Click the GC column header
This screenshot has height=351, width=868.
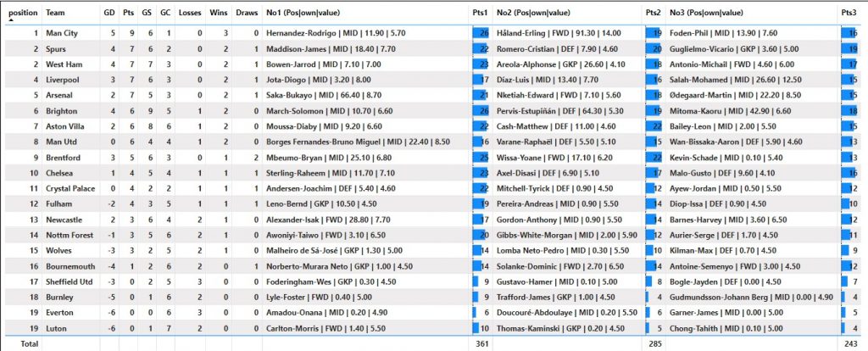coord(165,13)
